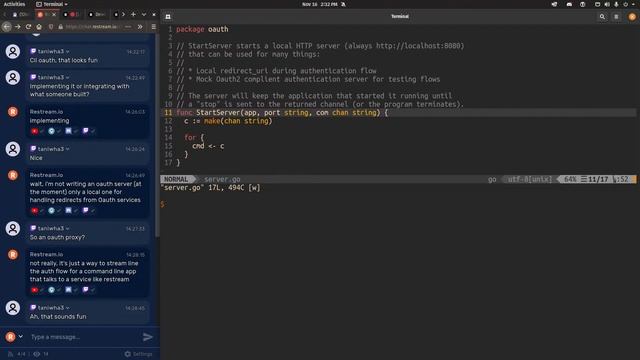This screenshot has height=360, width=640.
Task: Click YouTube icon under 'implementing' message
Action: coord(34,131)
